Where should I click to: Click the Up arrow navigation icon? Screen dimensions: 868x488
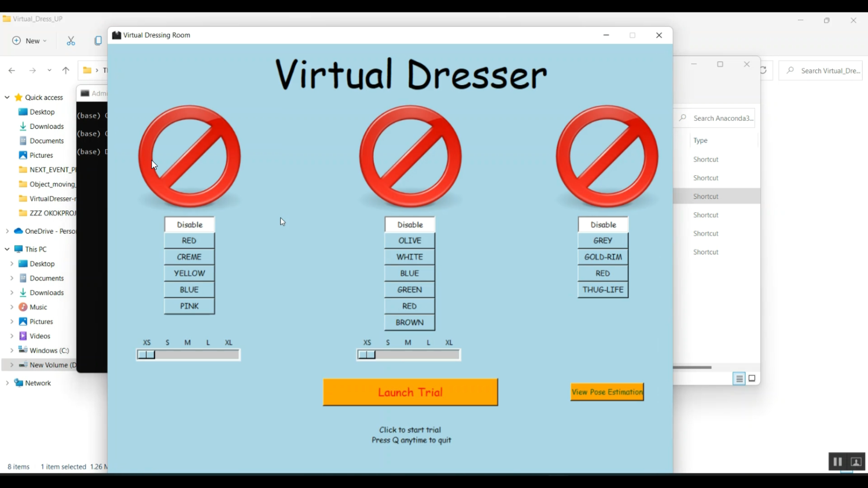click(x=66, y=71)
